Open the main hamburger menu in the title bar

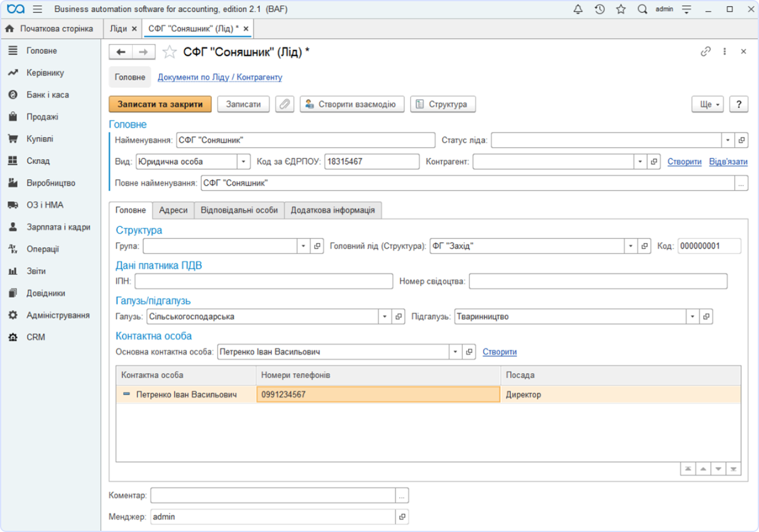(x=37, y=9)
